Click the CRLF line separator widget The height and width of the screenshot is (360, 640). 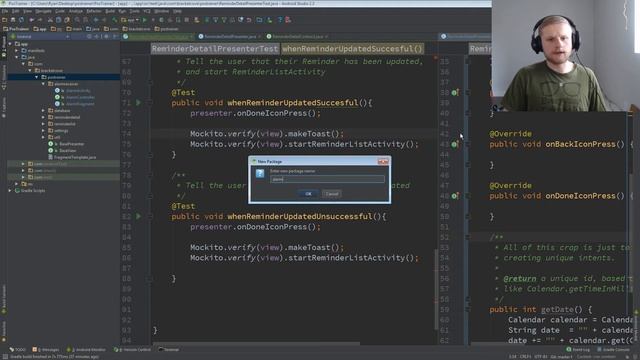click(525, 357)
